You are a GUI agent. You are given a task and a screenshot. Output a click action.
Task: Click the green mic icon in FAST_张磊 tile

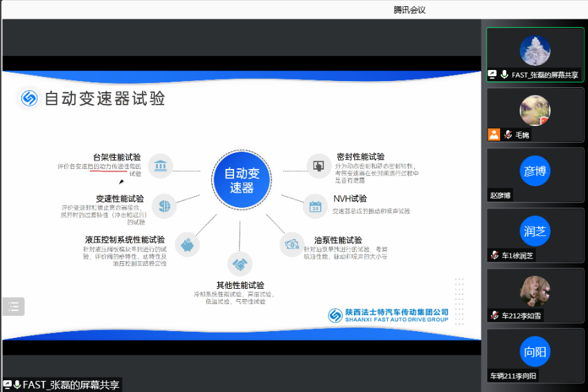(x=504, y=75)
